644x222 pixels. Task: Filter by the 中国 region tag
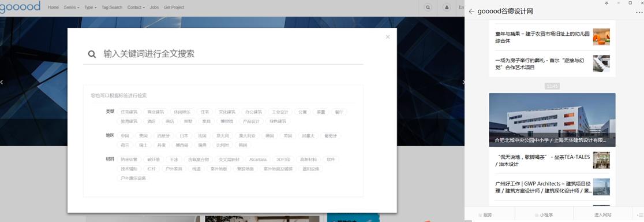[125, 136]
